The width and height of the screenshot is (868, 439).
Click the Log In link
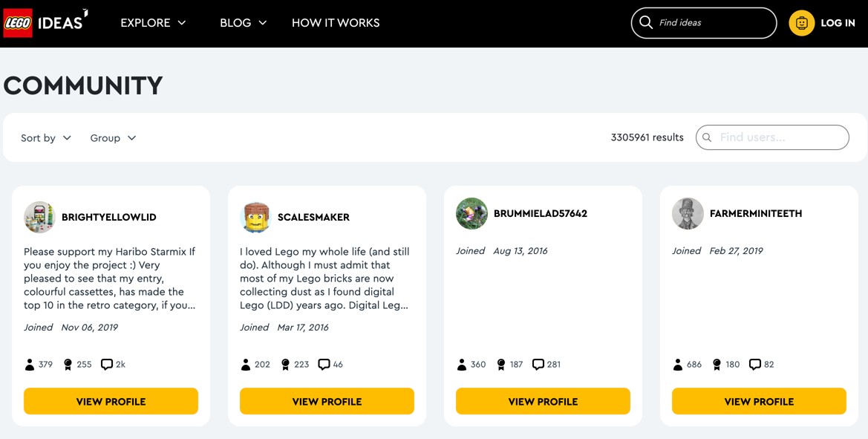(x=838, y=23)
